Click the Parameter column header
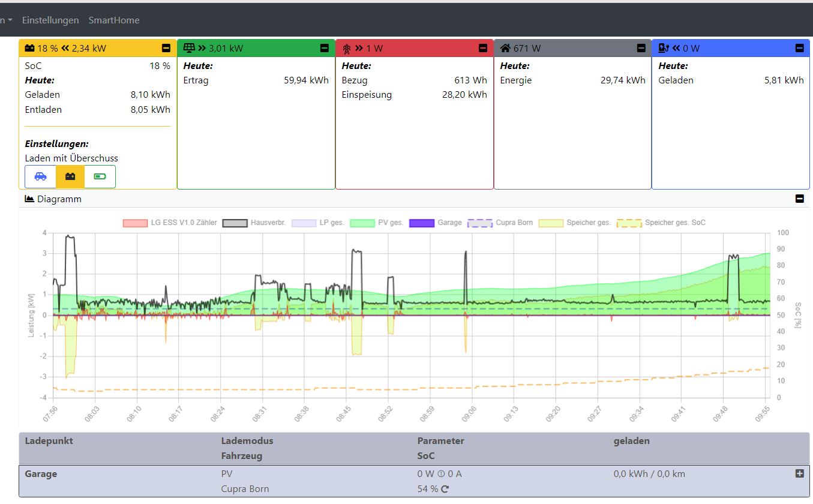Viewport: 813px width, 504px height. click(x=441, y=441)
